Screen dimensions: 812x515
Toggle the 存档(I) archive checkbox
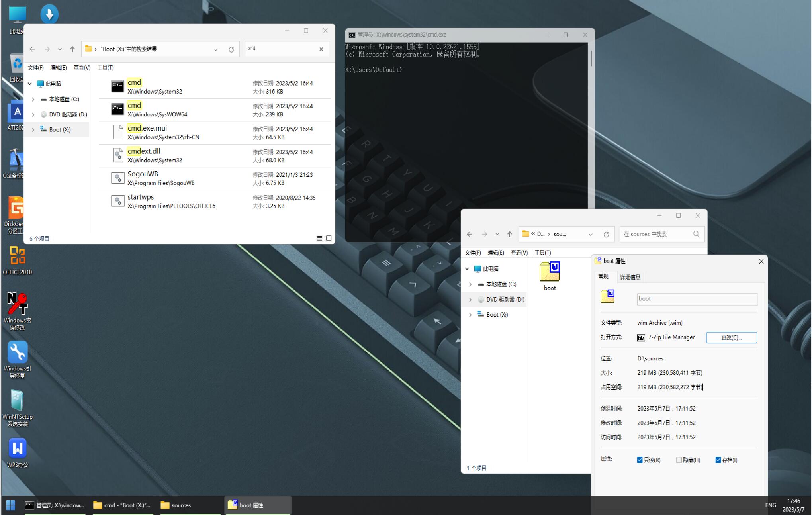718,460
